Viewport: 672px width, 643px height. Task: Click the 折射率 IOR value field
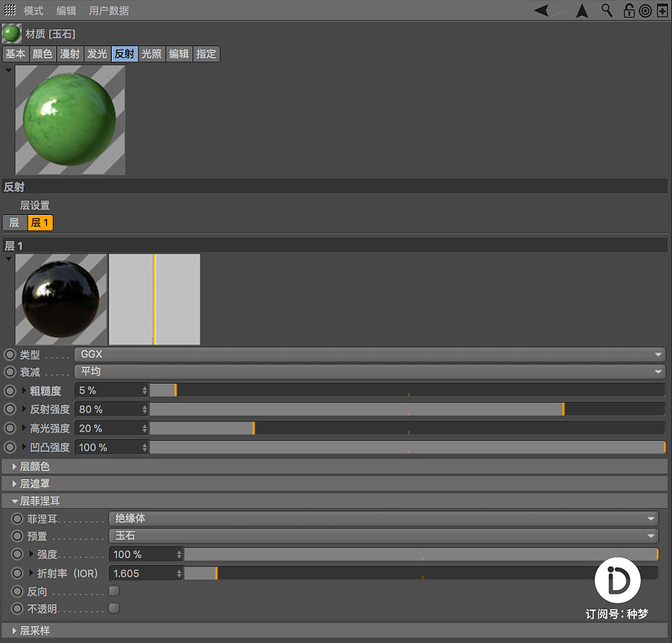(145, 573)
